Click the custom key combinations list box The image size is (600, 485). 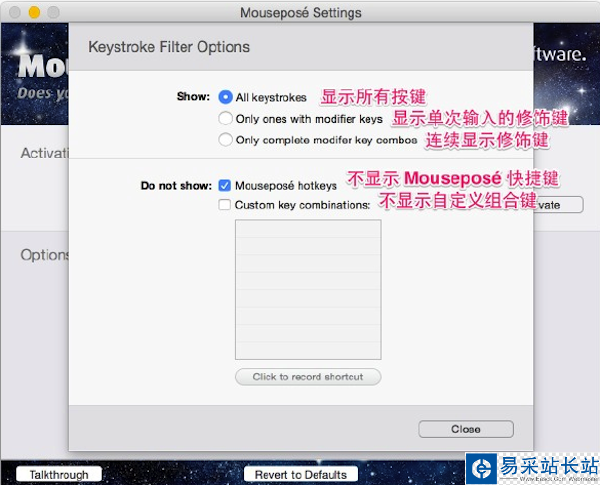[308, 289]
